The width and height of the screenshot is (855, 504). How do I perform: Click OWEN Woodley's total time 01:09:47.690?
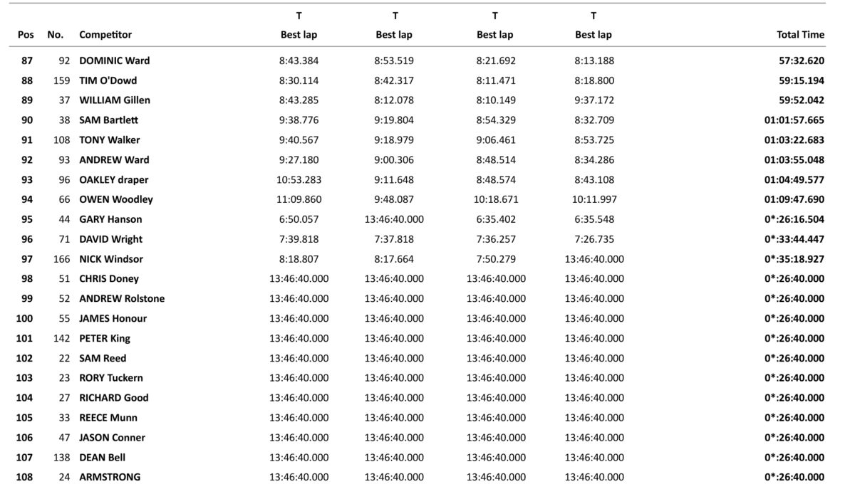pos(794,200)
